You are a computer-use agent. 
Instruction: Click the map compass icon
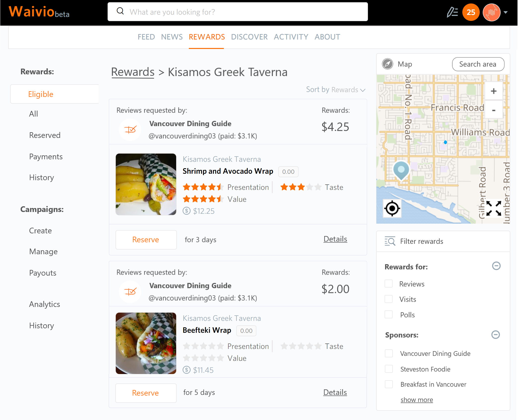(x=387, y=64)
